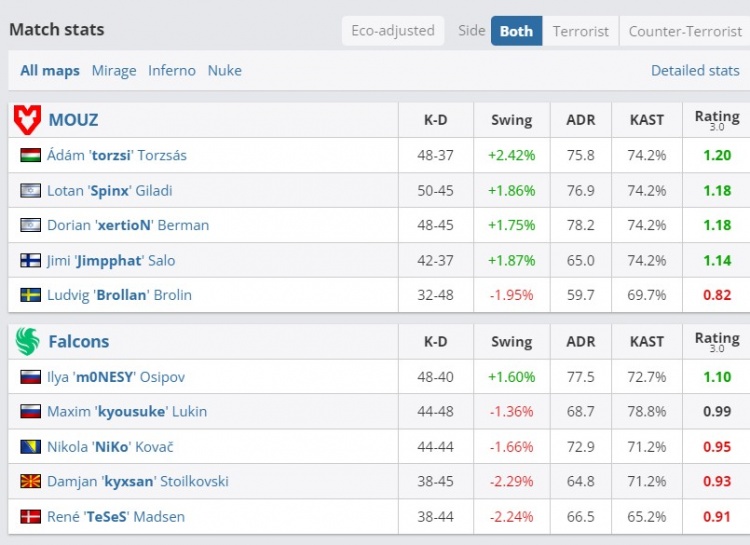
Task: Select the All maps tab
Action: coord(50,71)
